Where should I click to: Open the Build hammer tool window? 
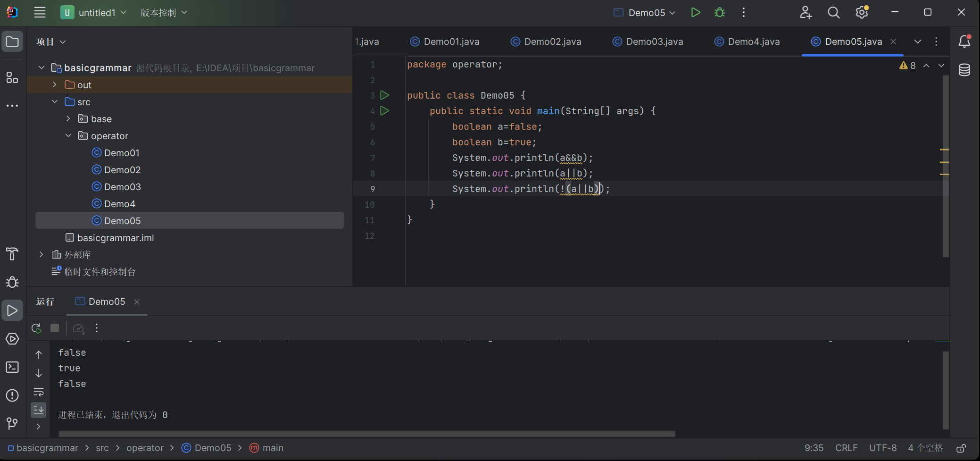click(x=12, y=254)
